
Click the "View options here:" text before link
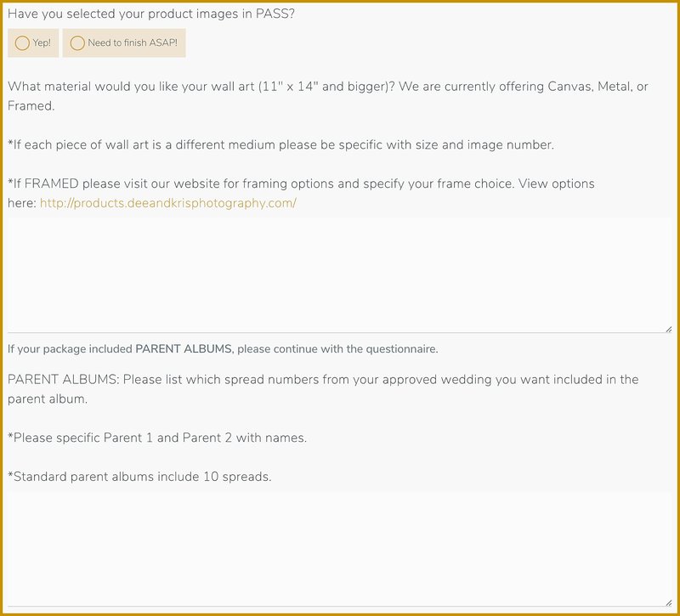(22, 203)
